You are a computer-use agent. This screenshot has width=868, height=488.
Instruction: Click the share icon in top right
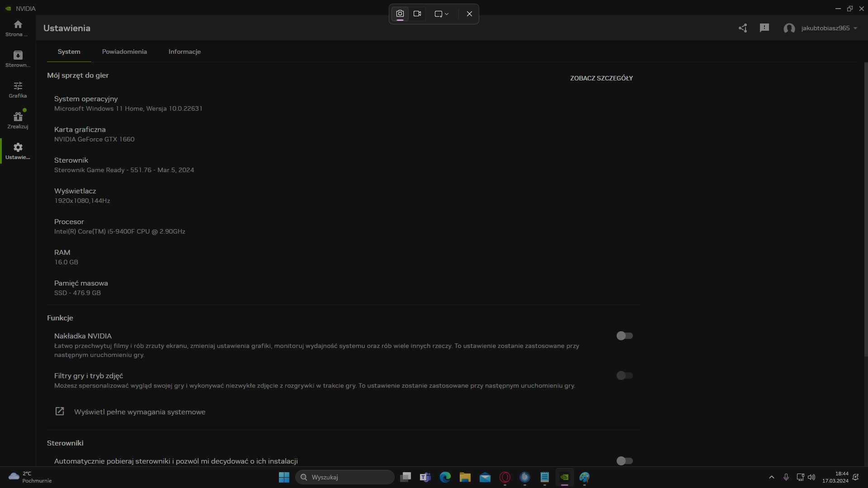(743, 28)
